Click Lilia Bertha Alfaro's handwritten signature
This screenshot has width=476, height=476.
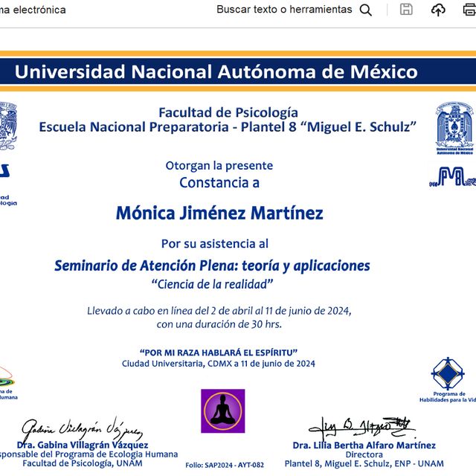[x=361, y=427]
